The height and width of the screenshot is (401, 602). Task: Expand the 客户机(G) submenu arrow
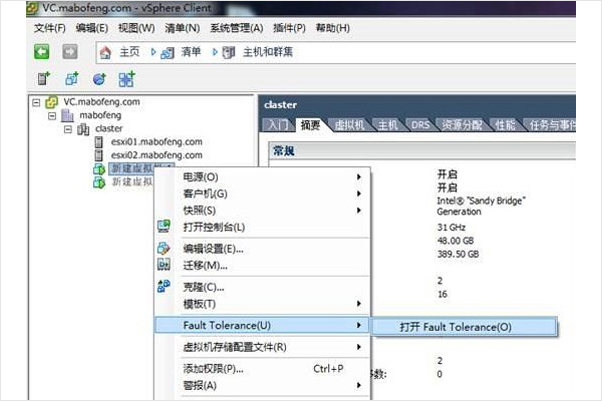(359, 194)
